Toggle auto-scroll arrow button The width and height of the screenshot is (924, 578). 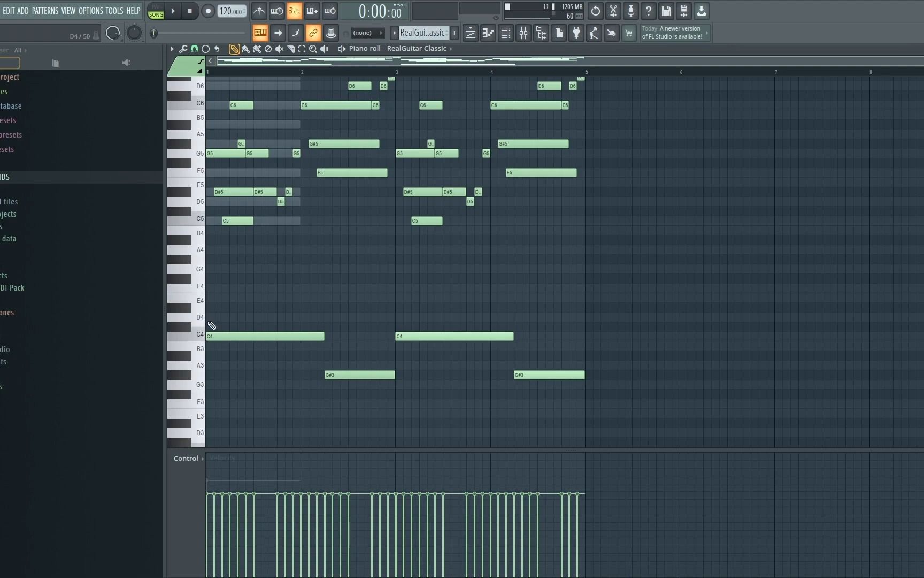278,33
